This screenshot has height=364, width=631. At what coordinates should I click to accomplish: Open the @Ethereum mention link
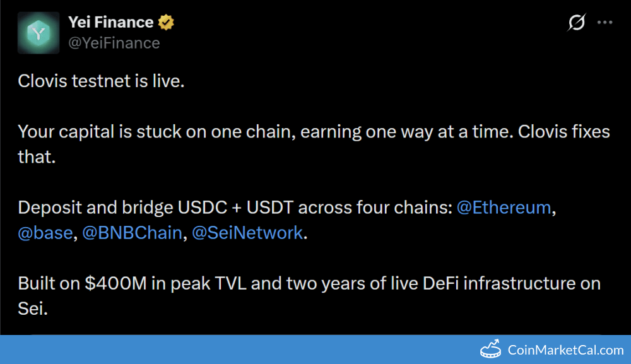pyautogui.click(x=504, y=208)
